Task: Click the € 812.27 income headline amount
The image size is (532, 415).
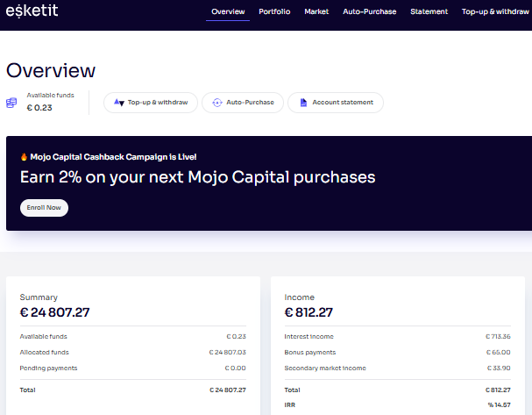Action: coord(309,312)
